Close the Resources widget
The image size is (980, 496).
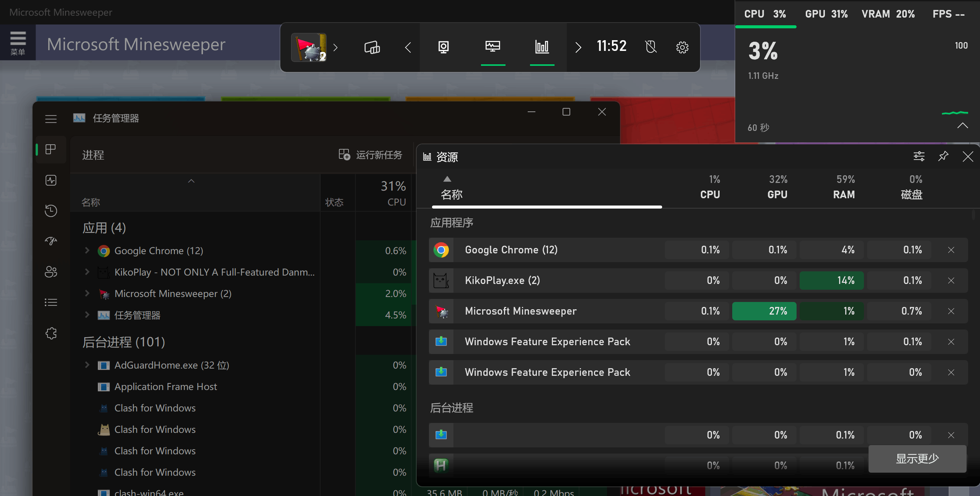[x=968, y=156]
